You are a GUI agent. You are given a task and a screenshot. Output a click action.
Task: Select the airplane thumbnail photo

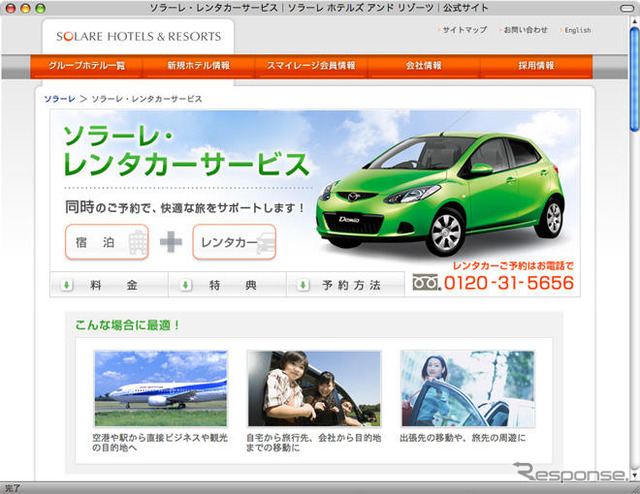click(161, 388)
